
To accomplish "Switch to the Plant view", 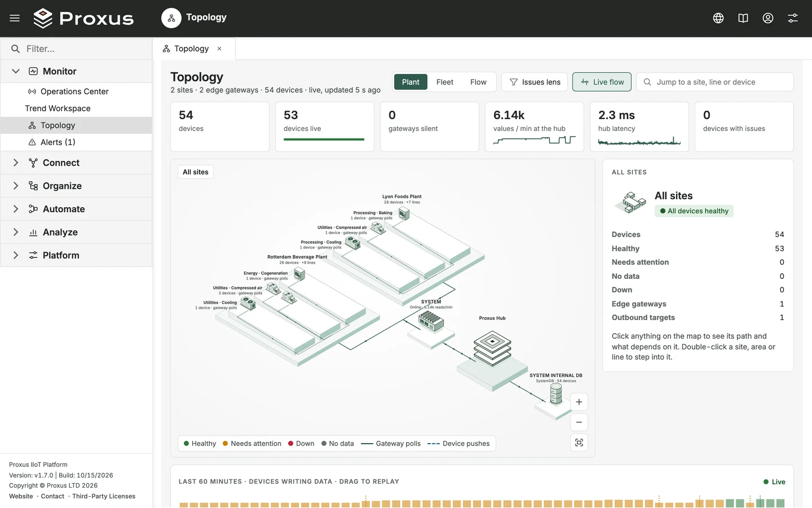I will pyautogui.click(x=411, y=82).
